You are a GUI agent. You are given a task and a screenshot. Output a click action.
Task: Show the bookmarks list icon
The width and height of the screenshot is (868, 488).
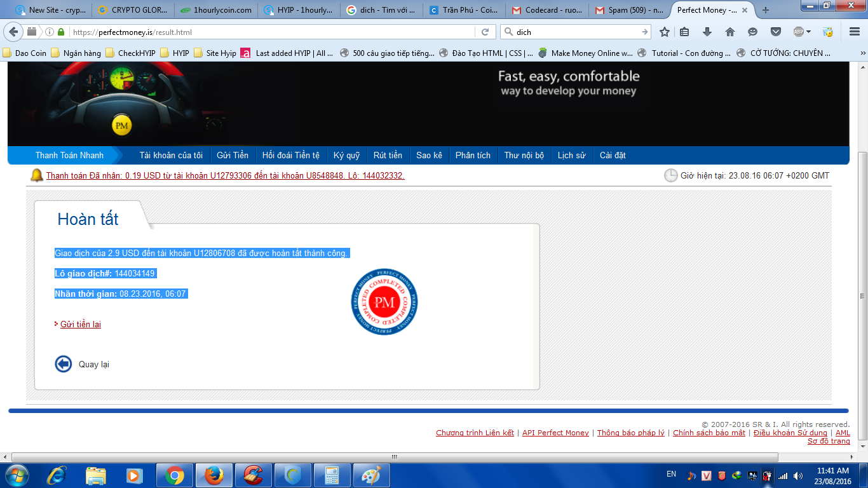point(684,32)
